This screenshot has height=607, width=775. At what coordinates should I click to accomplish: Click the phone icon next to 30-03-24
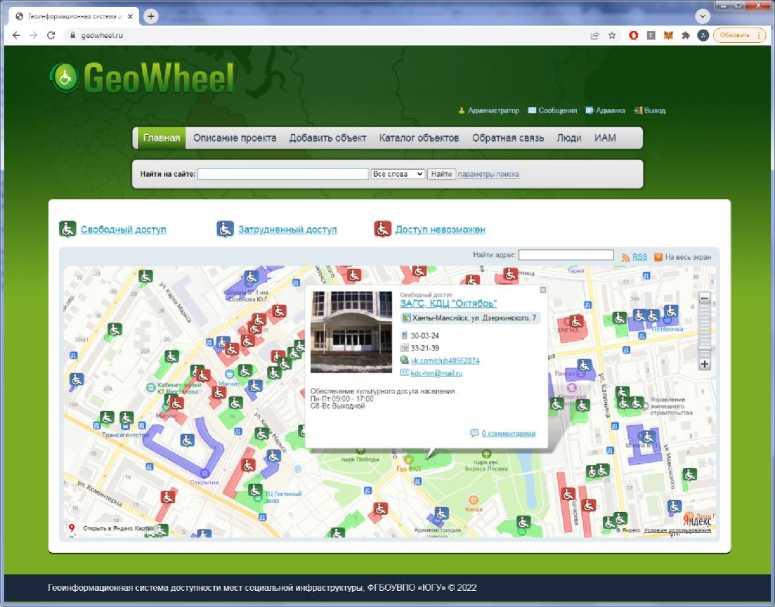click(x=404, y=336)
